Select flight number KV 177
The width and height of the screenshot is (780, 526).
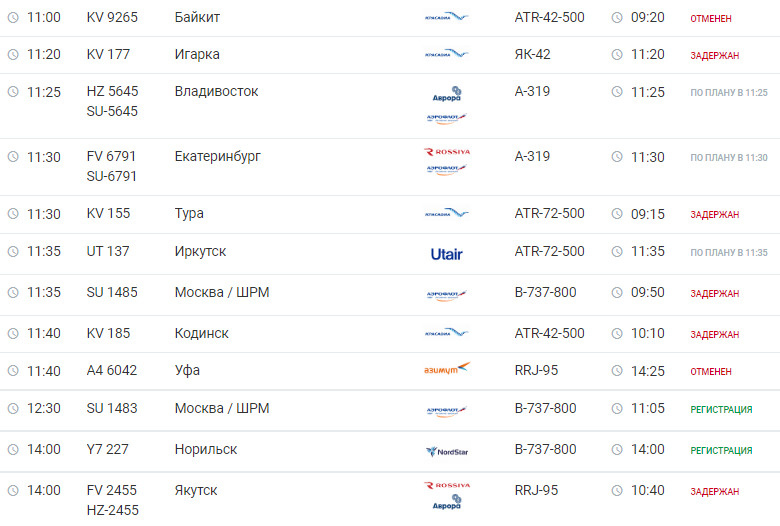coord(108,54)
